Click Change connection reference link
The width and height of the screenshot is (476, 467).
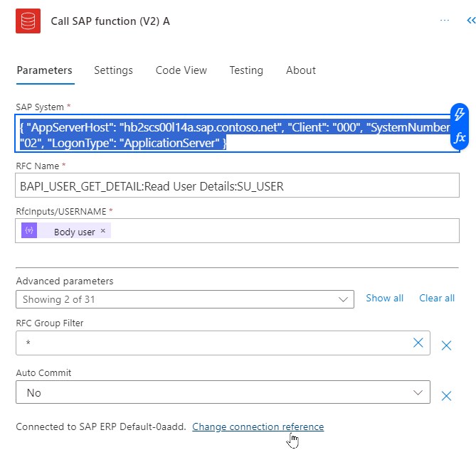(x=258, y=426)
